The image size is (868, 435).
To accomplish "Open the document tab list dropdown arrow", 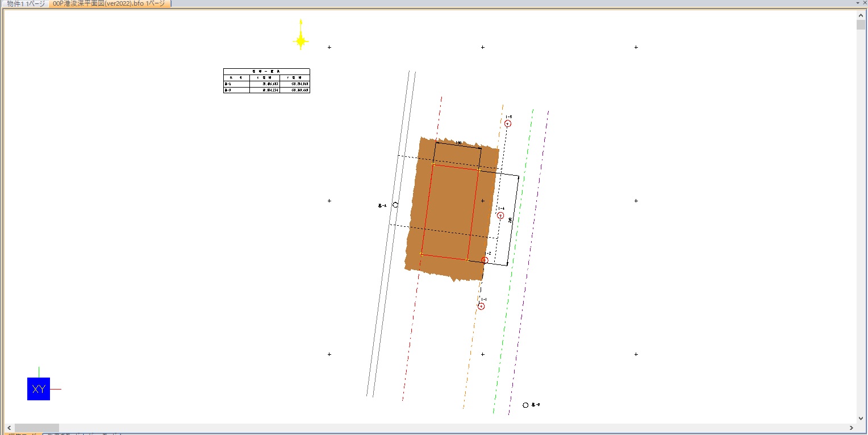I will pyautogui.click(x=857, y=3).
